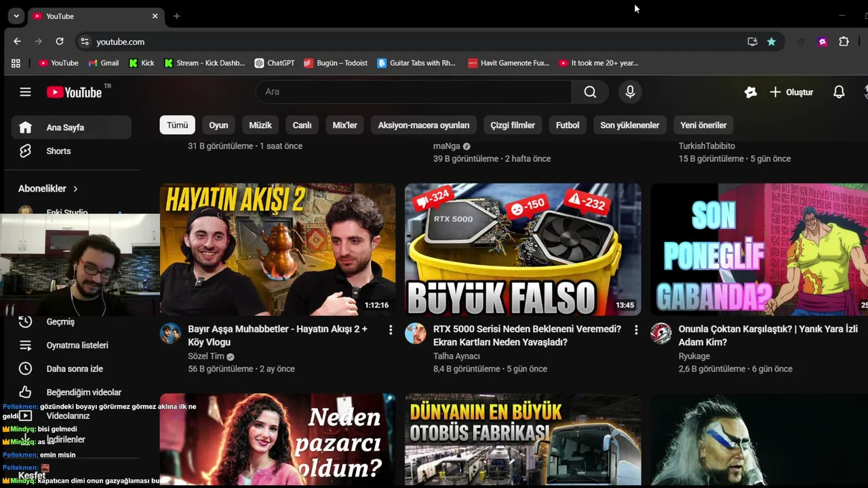Open the Ryukage channel name link
Image resolution: width=868 pixels, height=488 pixels.
(694, 356)
